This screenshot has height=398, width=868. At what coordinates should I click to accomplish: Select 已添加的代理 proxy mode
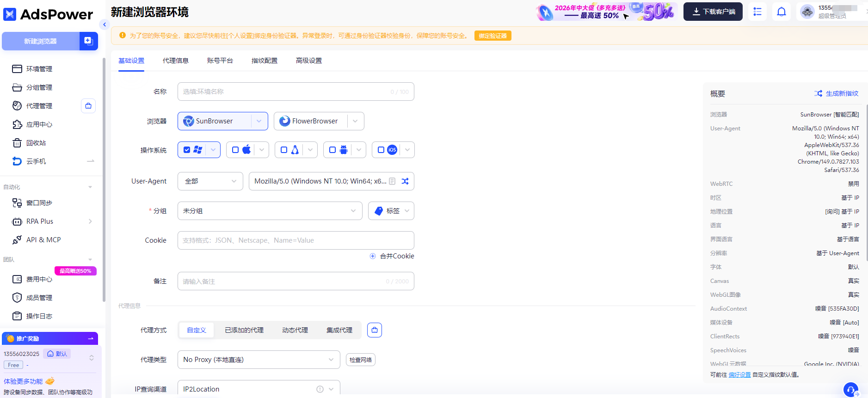[x=244, y=330]
